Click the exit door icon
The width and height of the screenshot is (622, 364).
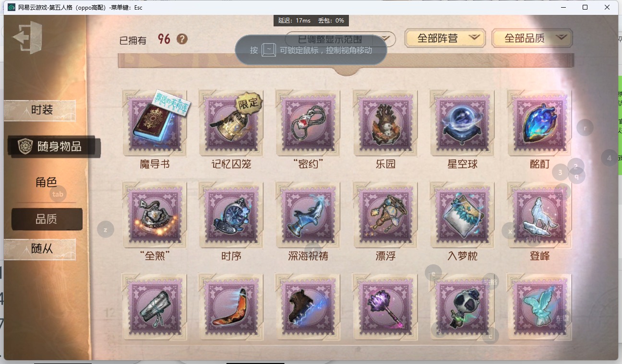[27, 37]
